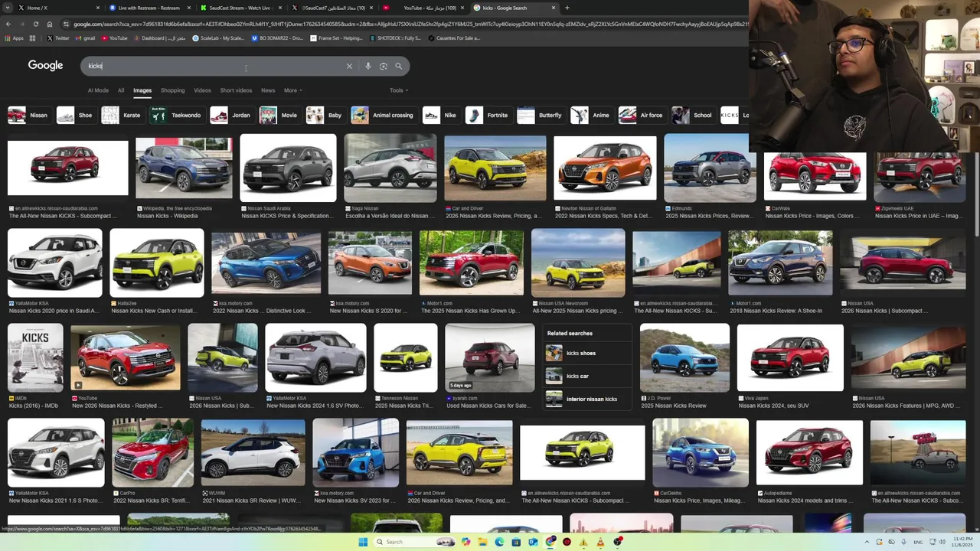This screenshot has width=980, height=551.
Task: Open the ScaleLab bookmark
Action: (x=218, y=37)
